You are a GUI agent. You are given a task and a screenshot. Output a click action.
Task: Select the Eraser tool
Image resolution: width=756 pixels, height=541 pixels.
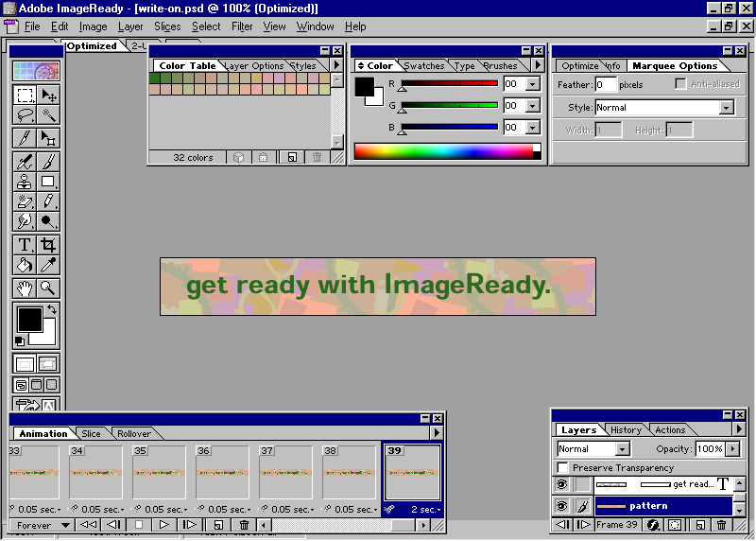click(x=25, y=201)
